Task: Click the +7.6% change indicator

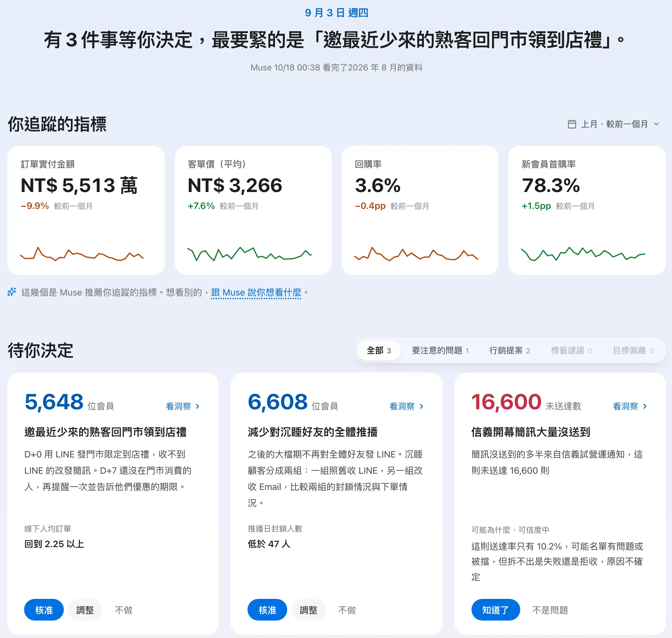Action: (201, 206)
